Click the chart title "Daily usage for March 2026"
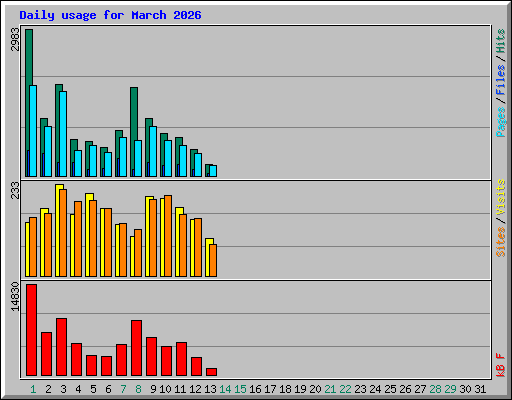Viewport: 512px width, 400px height. coord(110,15)
